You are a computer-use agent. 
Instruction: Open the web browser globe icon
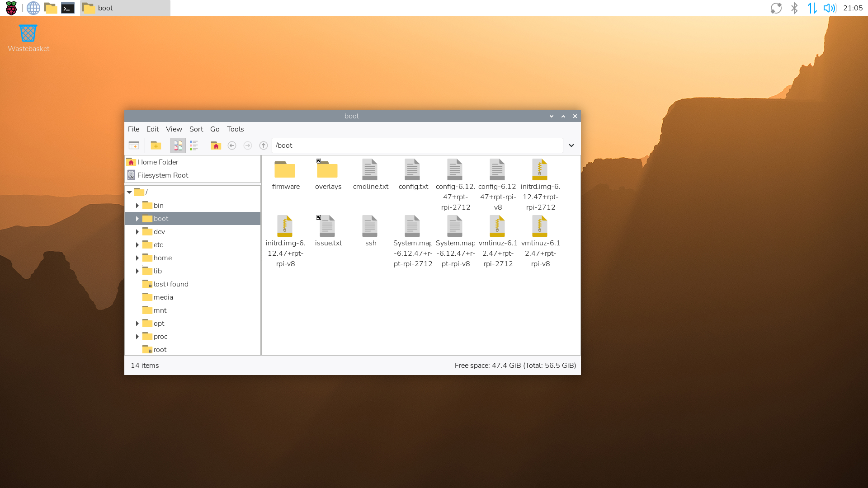(33, 8)
